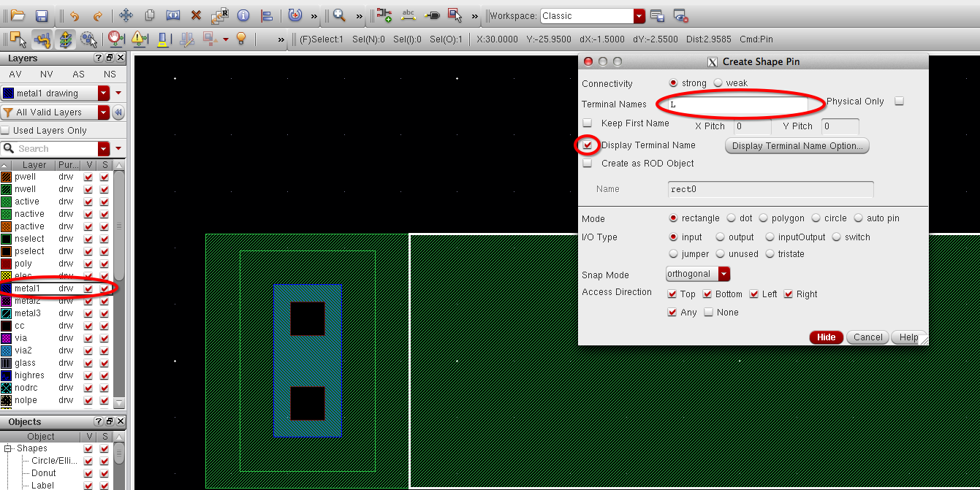Click the Open folder toolbar icon
The height and width of the screenshot is (490, 980).
coord(18,15)
